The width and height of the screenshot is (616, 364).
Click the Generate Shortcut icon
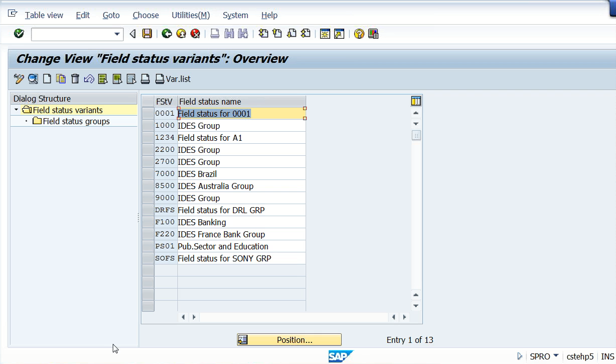339,34
